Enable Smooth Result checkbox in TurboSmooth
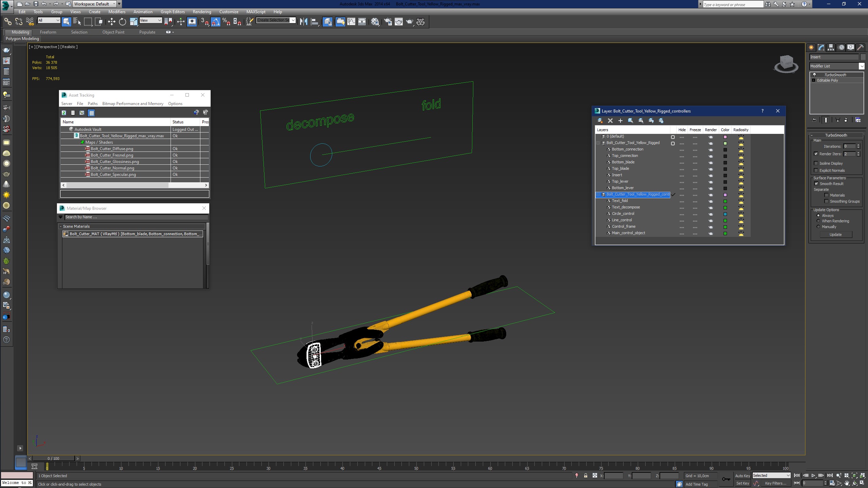This screenshot has height=488, width=868. (x=817, y=184)
